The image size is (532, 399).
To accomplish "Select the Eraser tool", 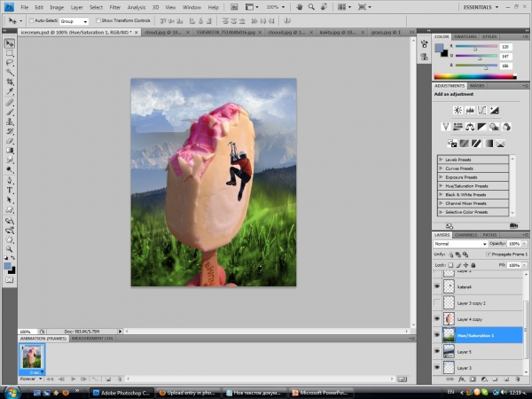I will pyautogui.click(x=10, y=141).
